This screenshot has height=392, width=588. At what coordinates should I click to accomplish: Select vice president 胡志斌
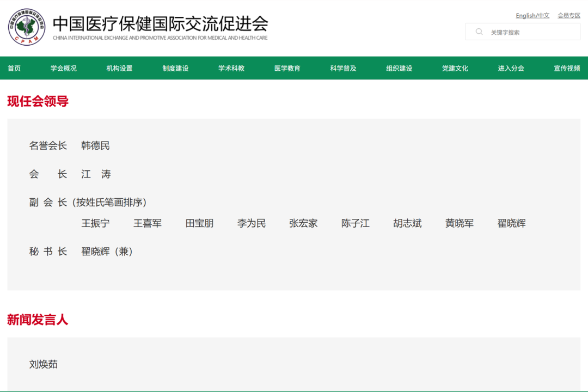pyautogui.click(x=407, y=223)
